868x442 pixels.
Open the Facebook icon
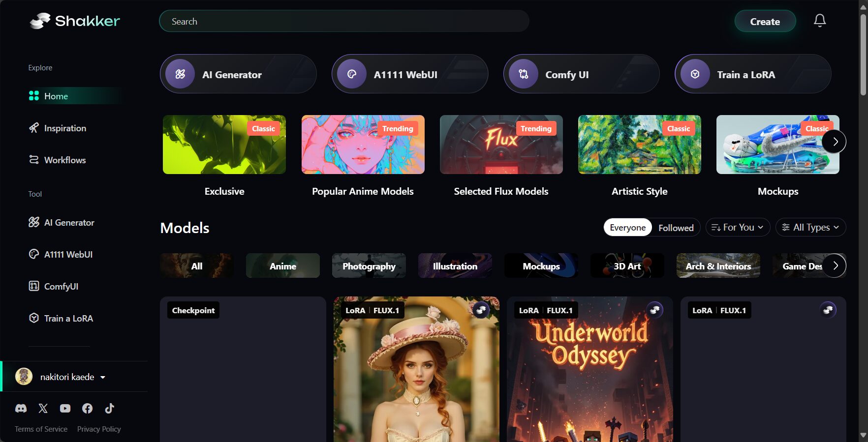coord(87,408)
